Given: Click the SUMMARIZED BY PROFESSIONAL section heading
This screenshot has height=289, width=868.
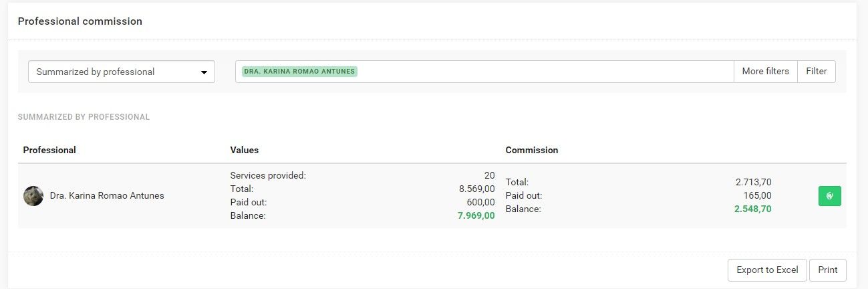Looking at the screenshot, I should (84, 117).
